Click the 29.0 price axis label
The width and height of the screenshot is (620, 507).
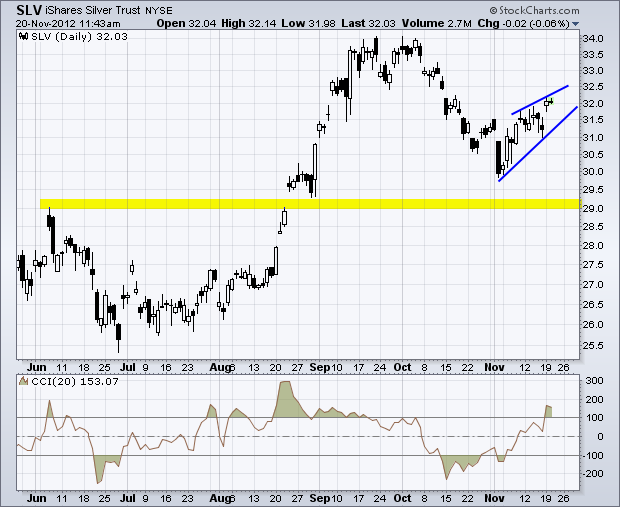coord(593,208)
